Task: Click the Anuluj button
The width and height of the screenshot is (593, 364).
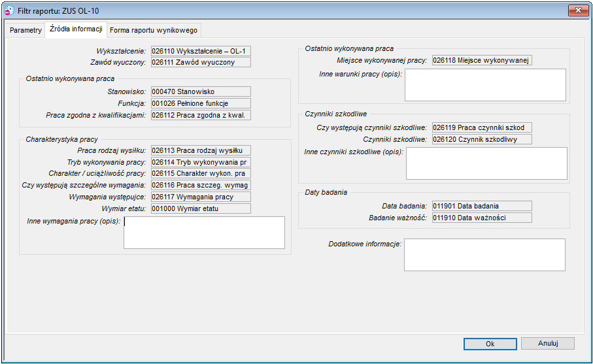Action: [x=548, y=343]
